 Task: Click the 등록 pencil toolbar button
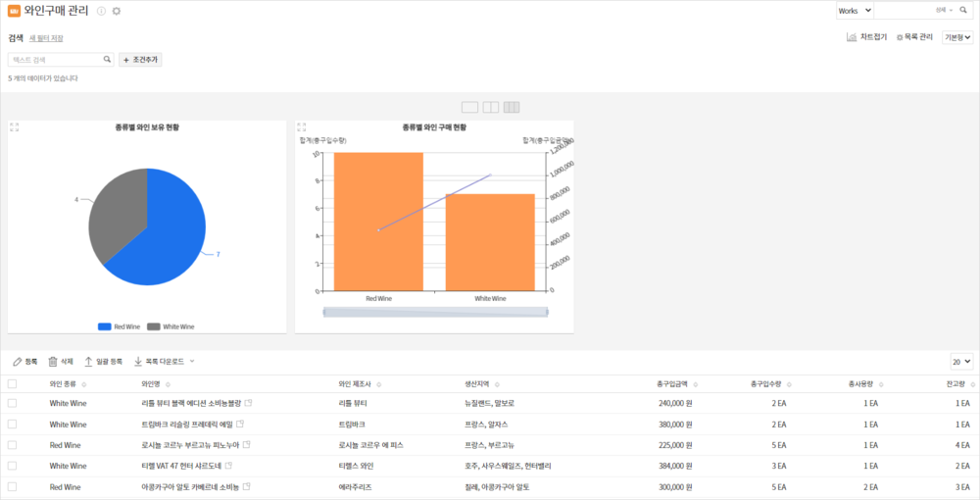25,361
